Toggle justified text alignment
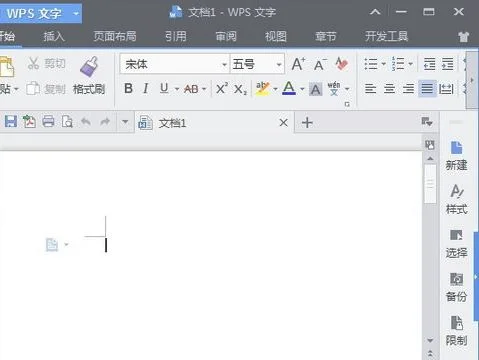This screenshot has width=479, height=360. 427,89
